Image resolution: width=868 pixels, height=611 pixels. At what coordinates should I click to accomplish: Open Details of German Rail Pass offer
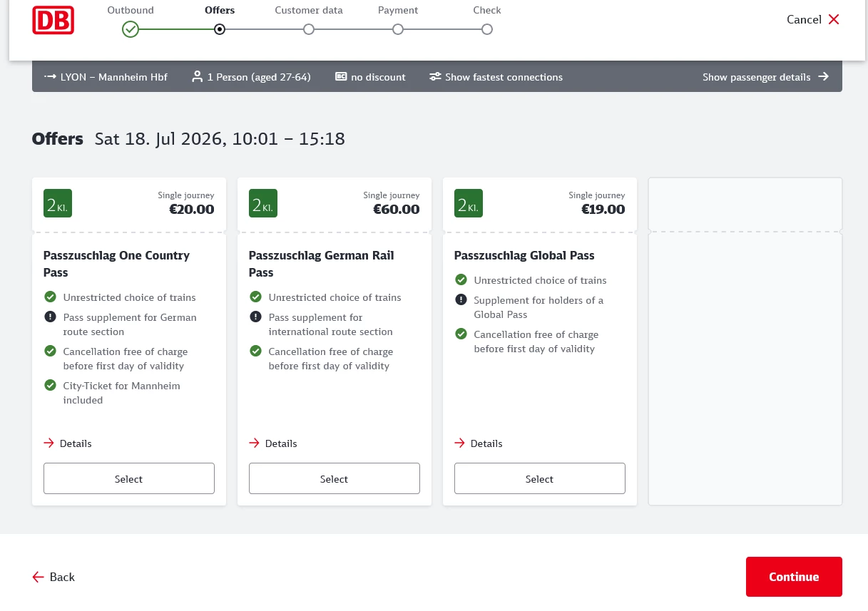(273, 443)
